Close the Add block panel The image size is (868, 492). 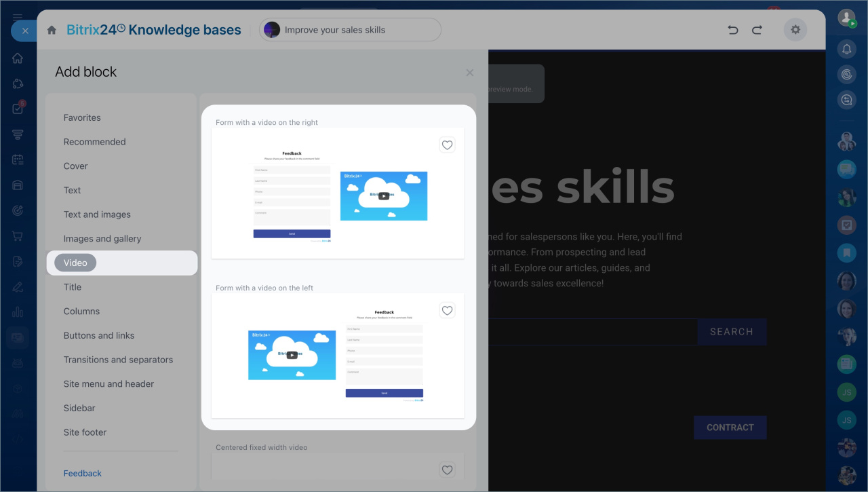click(470, 73)
